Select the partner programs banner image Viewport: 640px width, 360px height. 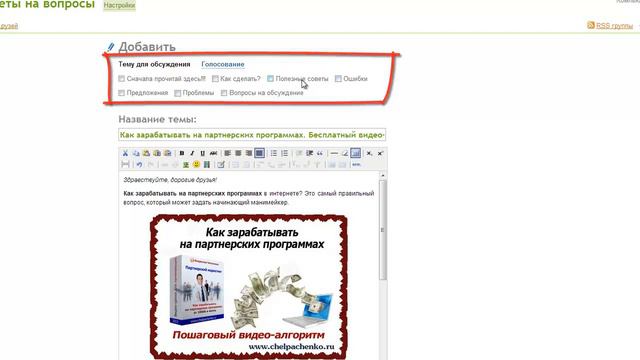249,287
